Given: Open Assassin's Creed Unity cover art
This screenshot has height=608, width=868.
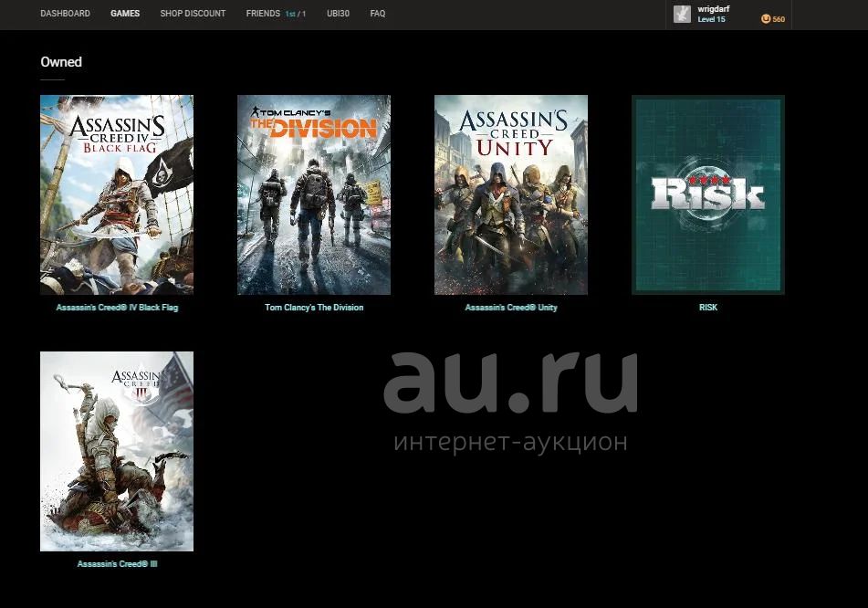Looking at the screenshot, I should point(511,195).
